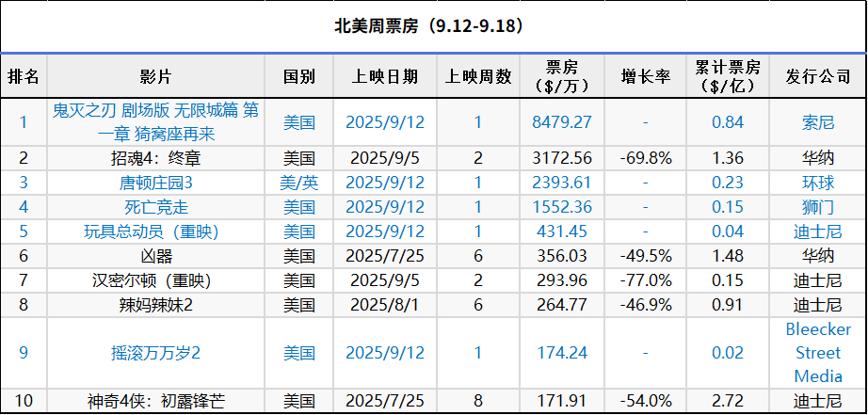The image size is (868, 415).
Task: Select the 发行公司 column header
Action: tap(818, 76)
